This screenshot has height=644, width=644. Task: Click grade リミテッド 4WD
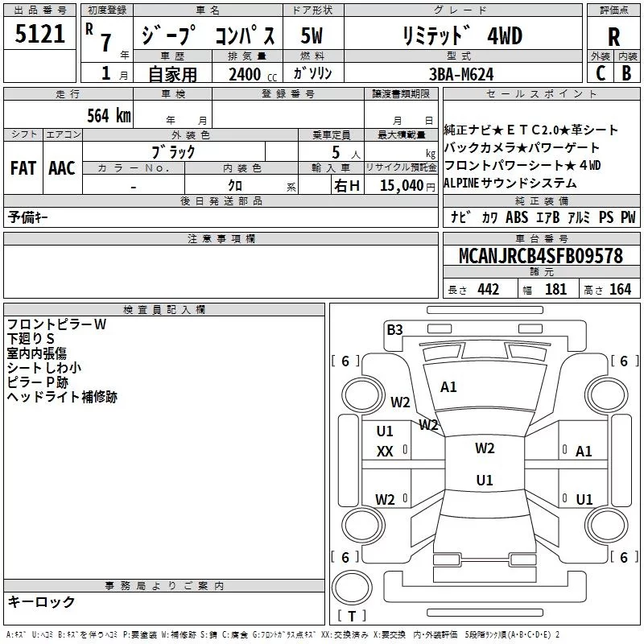coord(462,35)
